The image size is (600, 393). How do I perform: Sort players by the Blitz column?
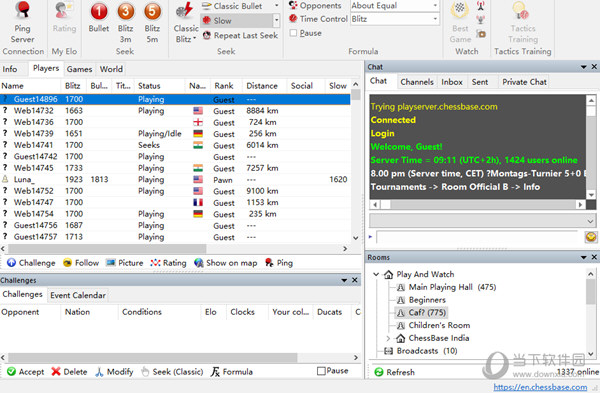point(73,86)
